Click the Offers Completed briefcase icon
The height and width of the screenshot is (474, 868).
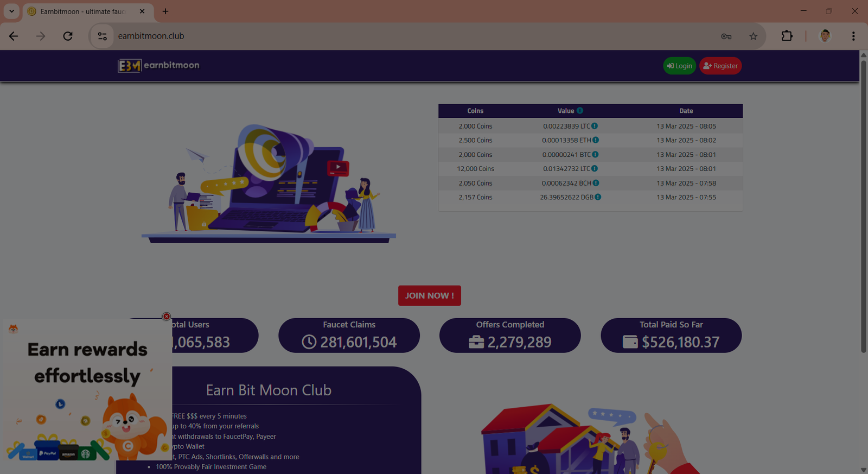[476, 342]
